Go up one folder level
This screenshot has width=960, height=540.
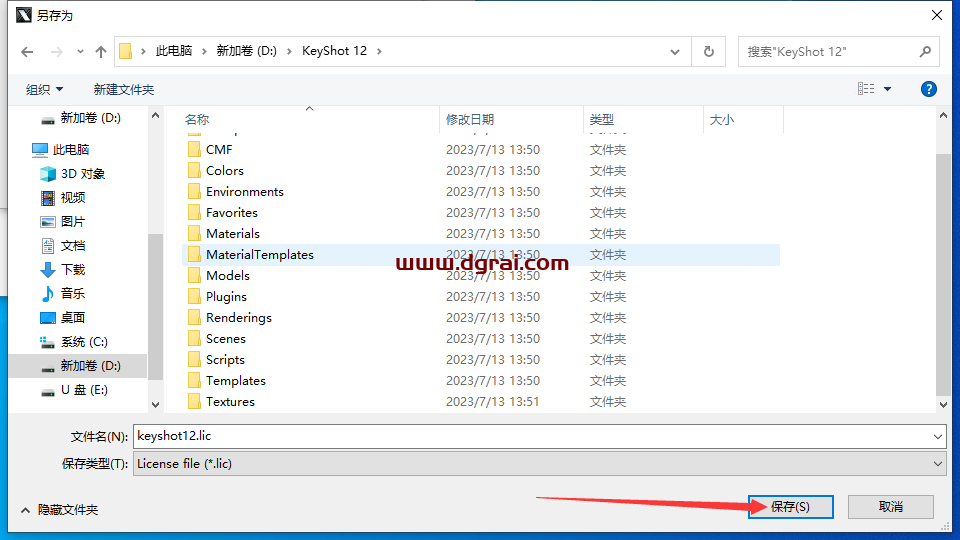click(x=101, y=52)
